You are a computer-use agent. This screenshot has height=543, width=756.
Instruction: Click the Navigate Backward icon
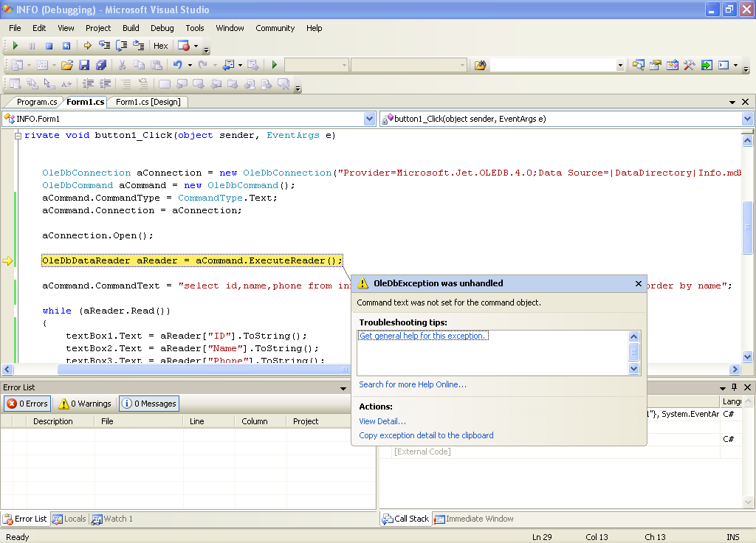[x=228, y=65]
